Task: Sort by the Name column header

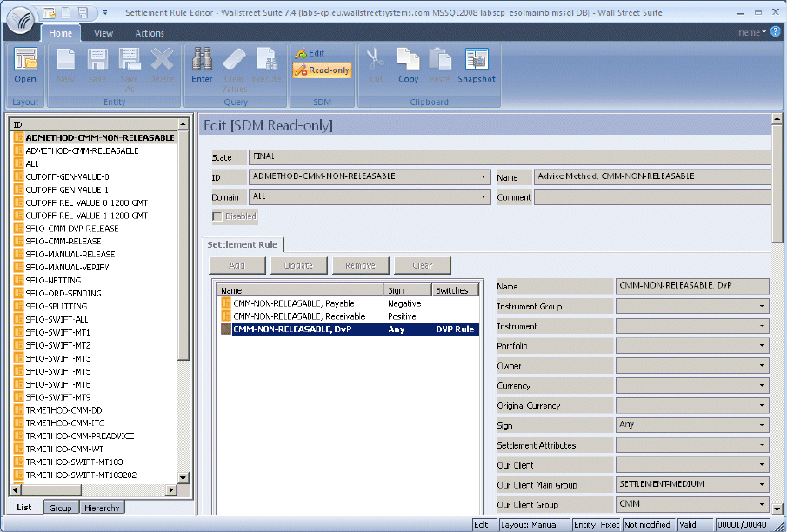Action: [300, 290]
